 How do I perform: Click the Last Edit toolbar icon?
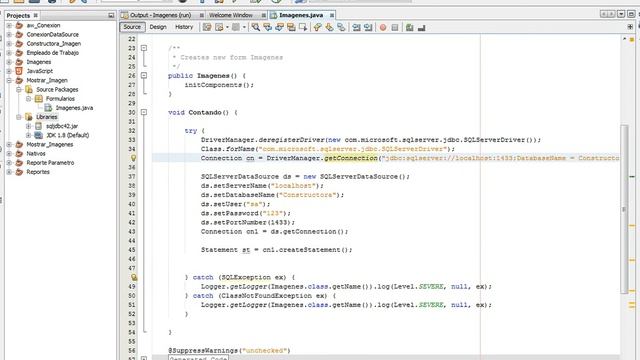[207, 27]
